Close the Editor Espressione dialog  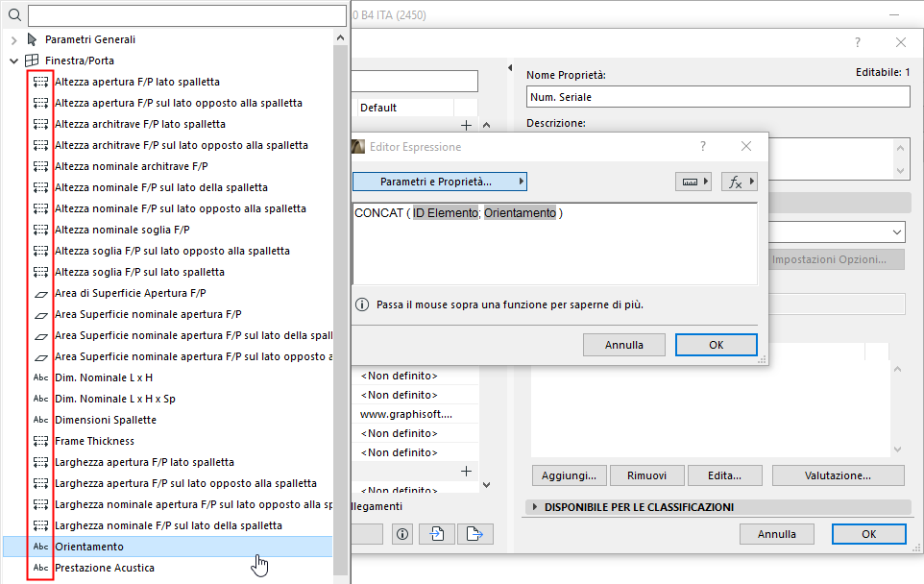point(746,146)
